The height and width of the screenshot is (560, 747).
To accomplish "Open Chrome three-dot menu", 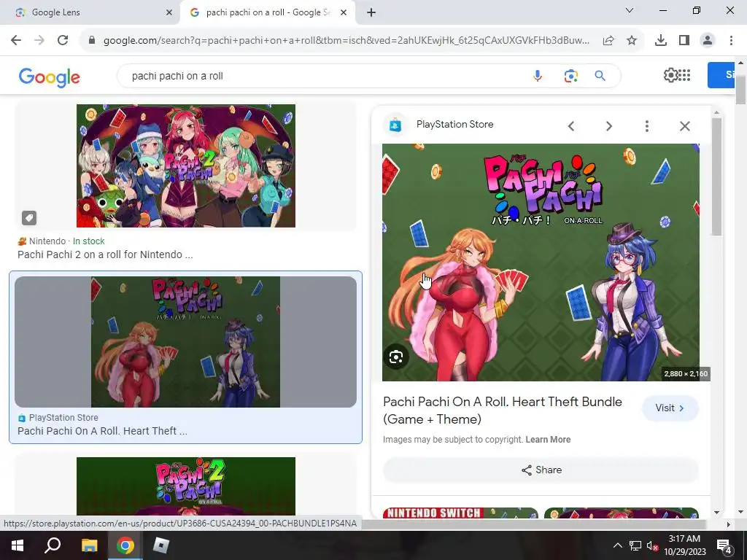I will pos(731,41).
